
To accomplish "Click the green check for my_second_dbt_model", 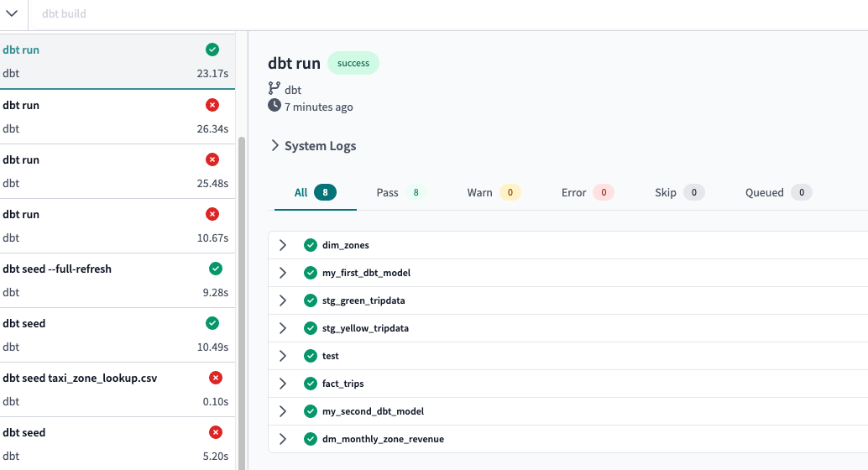I will 310,411.
